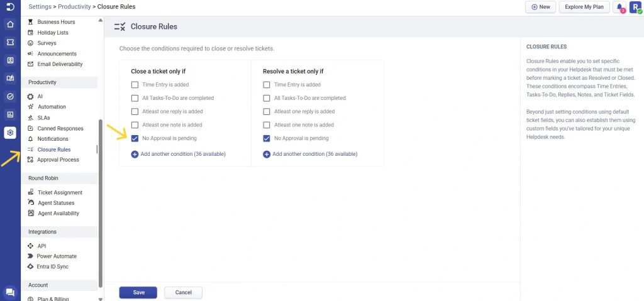Uncheck Resolve rule No Approval is pending

(267, 138)
